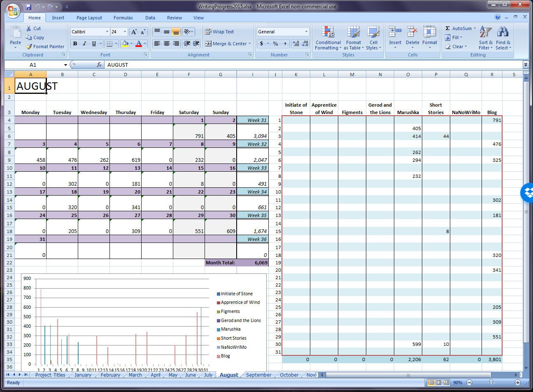The width and height of the screenshot is (533, 392).
Task: Open the September worksheet tab
Action: pos(258,375)
